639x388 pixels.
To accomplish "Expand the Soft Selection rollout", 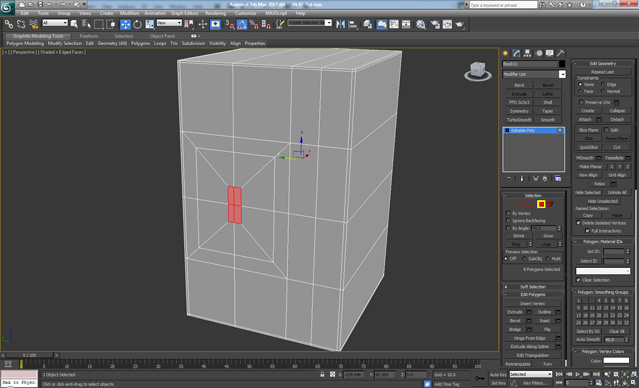I will click(x=533, y=287).
